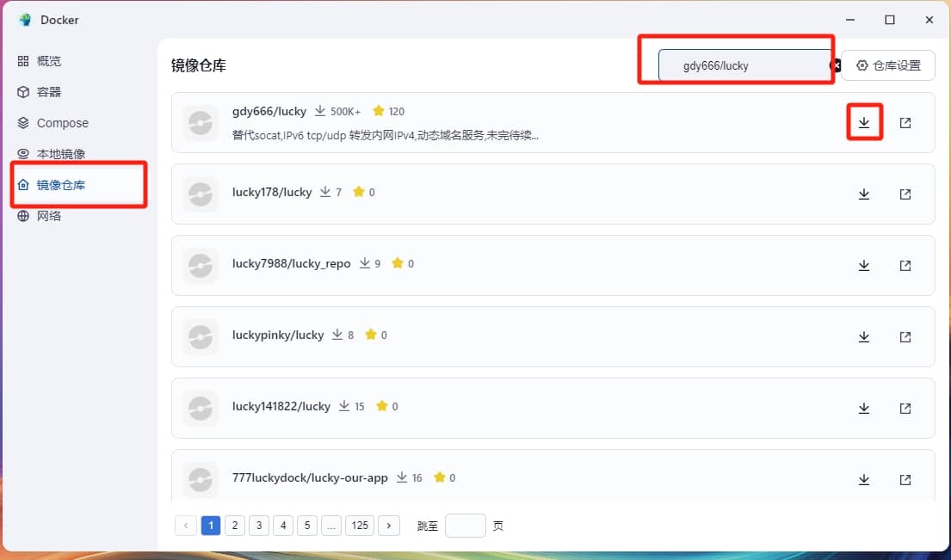Close the Docker window
Image resolution: width=951 pixels, height=560 pixels.
coord(929,20)
